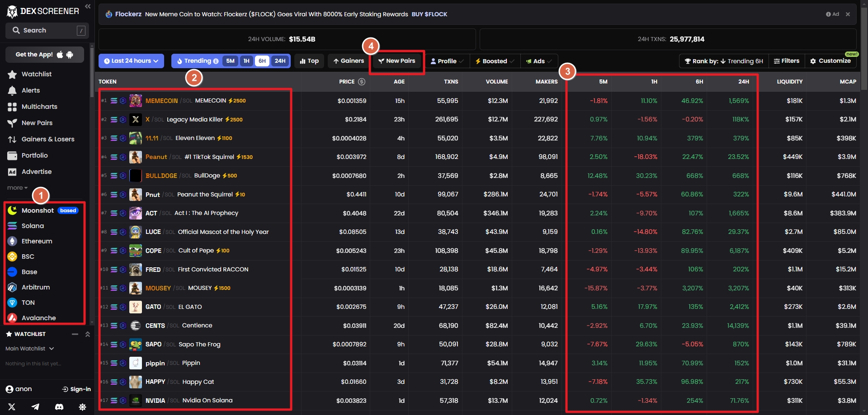
Task: Sort by LIQUIDITY column header
Action: click(790, 82)
